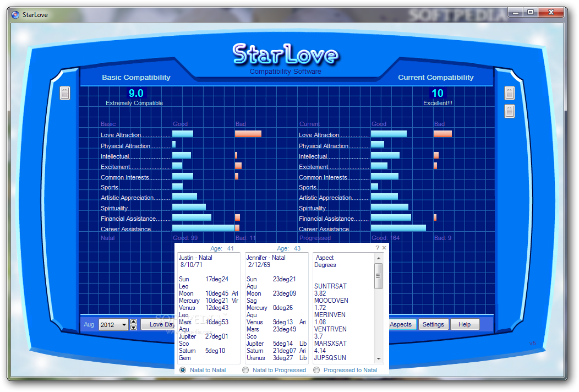Click the 'Bad: 9' progressed total

coord(443,238)
